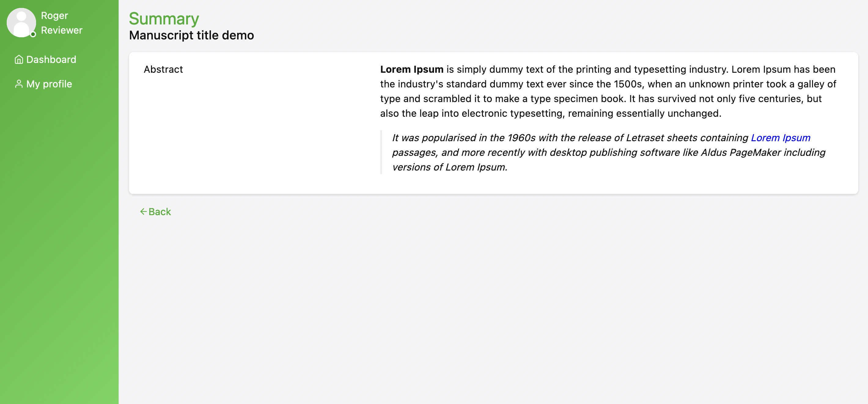This screenshot has height=404, width=868.
Task: Click the online status dot on avatar
Action: coord(33,34)
